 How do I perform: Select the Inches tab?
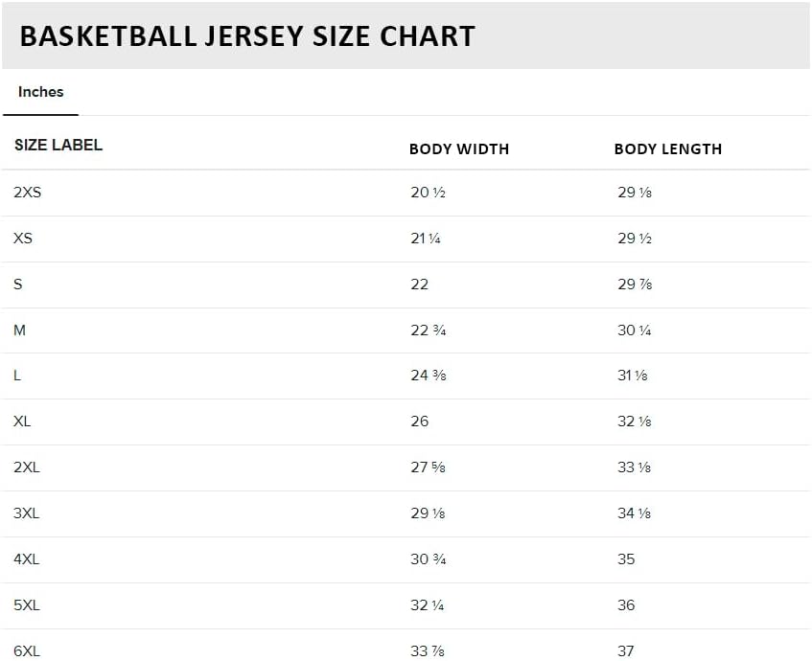click(40, 92)
